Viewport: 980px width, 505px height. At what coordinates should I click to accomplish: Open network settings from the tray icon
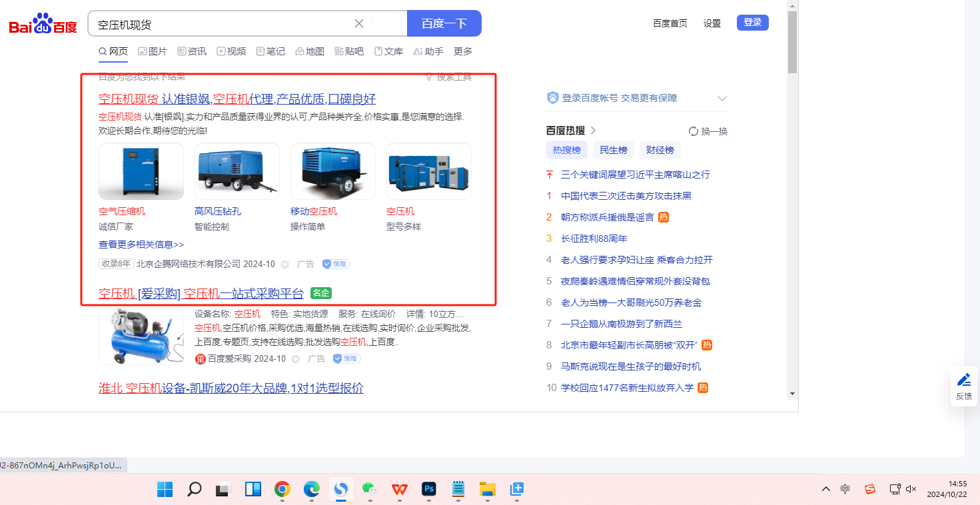pyautogui.click(x=895, y=490)
